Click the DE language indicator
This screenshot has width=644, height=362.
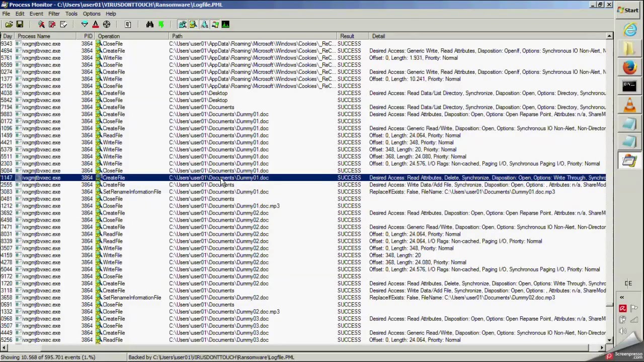pyautogui.click(x=628, y=284)
